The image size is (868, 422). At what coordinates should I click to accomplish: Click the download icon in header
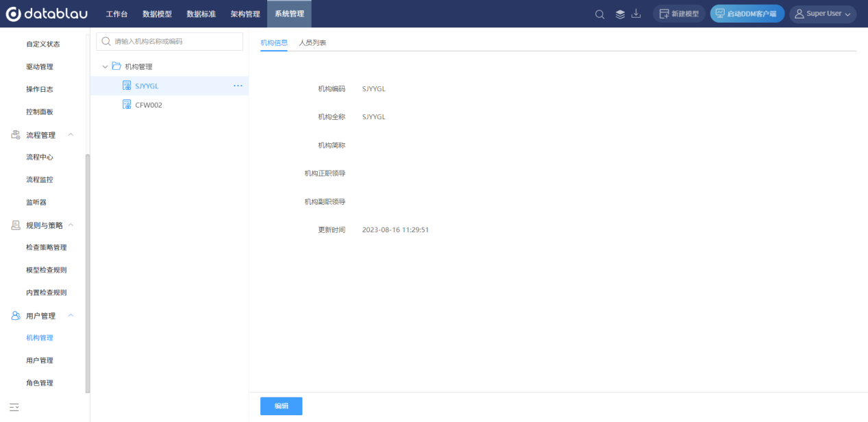click(x=636, y=14)
